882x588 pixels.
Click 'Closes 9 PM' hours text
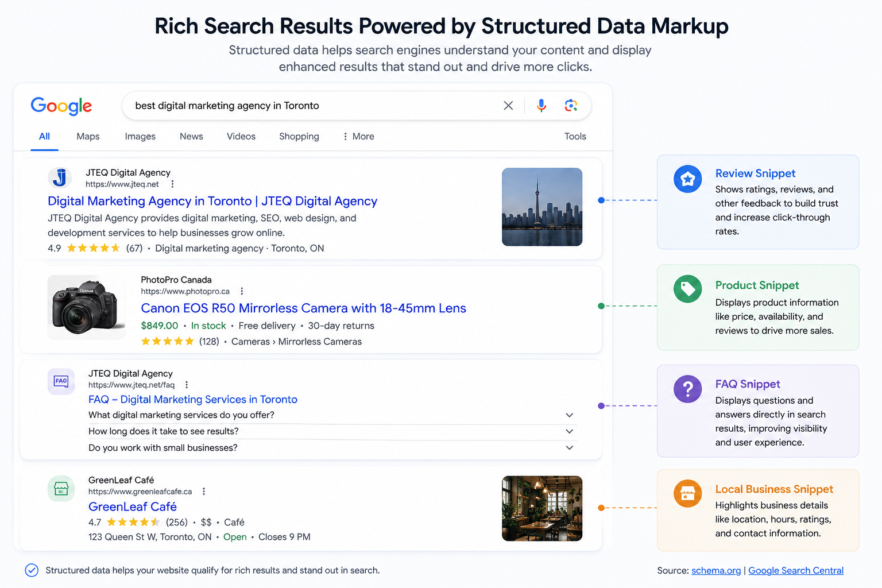pos(284,537)
